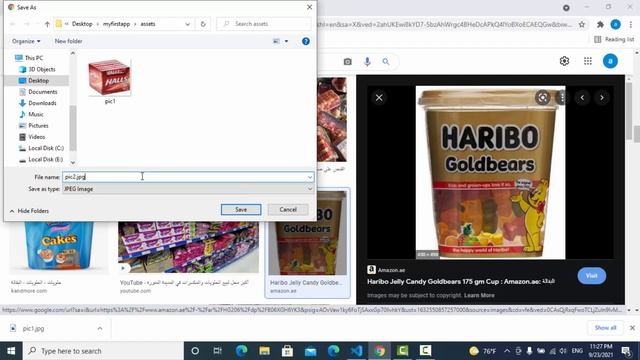Image resolution: width=640 pixels, height=360 pixels.
Task: Bookmark this page with star icon
Action: tap(582, 24)
